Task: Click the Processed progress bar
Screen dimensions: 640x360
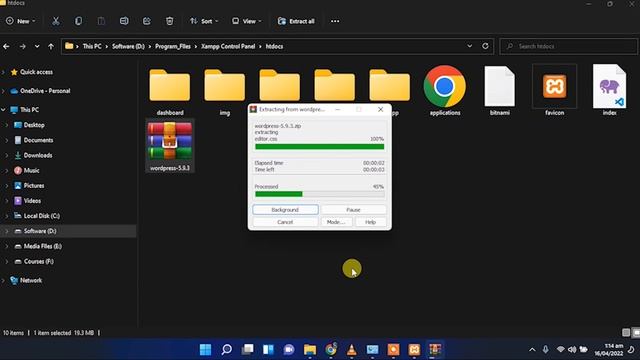Action: (320, 194)
